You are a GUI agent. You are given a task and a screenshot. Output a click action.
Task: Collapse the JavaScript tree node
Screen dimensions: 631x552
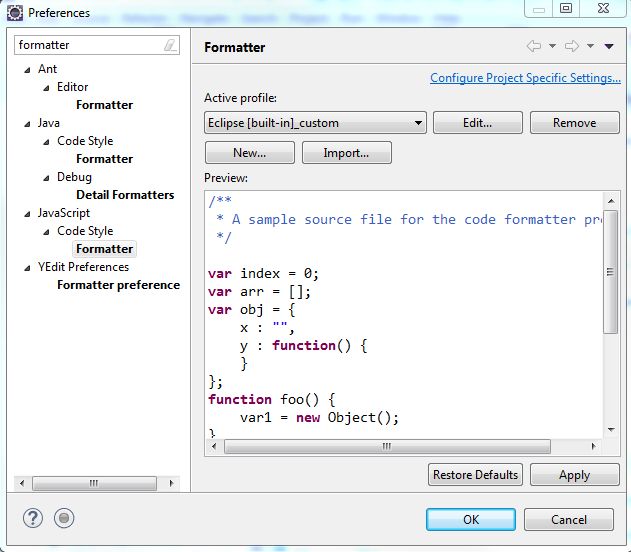27,214
